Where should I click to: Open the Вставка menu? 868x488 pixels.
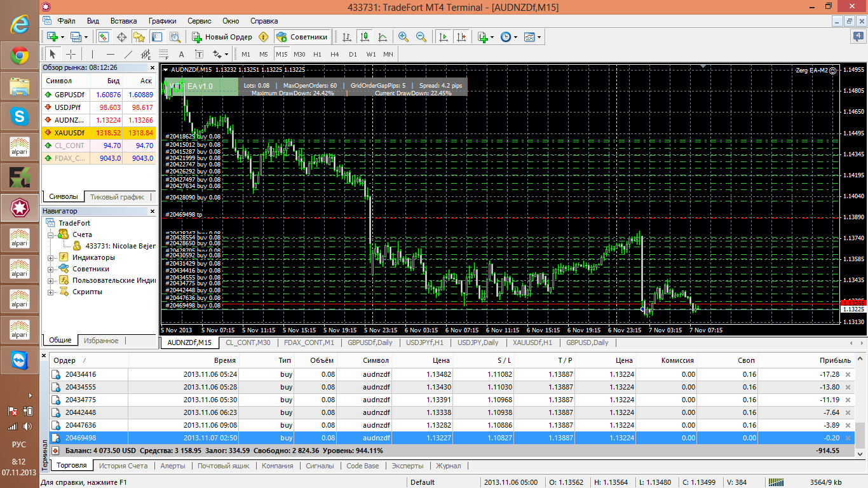pos(123,21)
